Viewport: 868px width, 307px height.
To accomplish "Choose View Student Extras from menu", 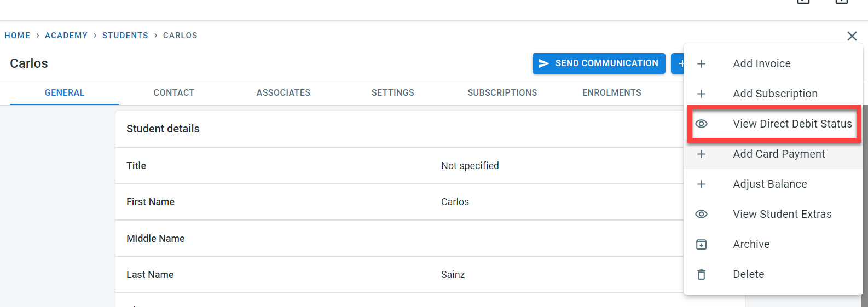I will point(782,215).
